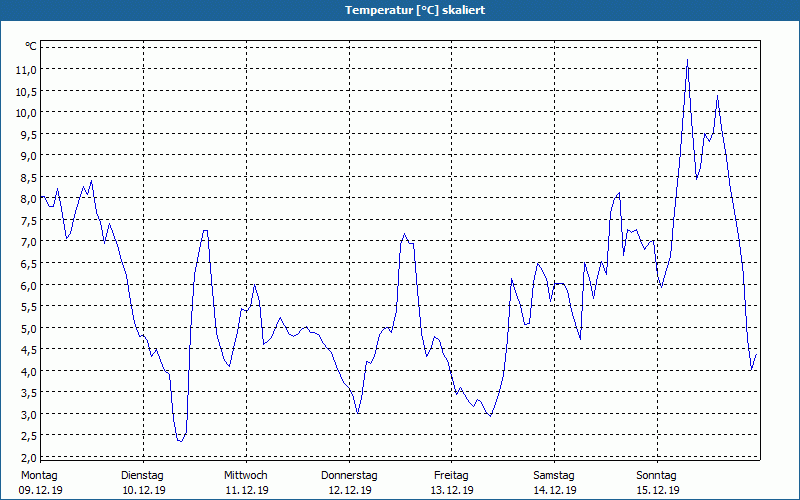Image resolution: width=800 pixels, height=500 pixels.
Task: Click the lowest curve point on Dienstag
Action: [180, 440]
